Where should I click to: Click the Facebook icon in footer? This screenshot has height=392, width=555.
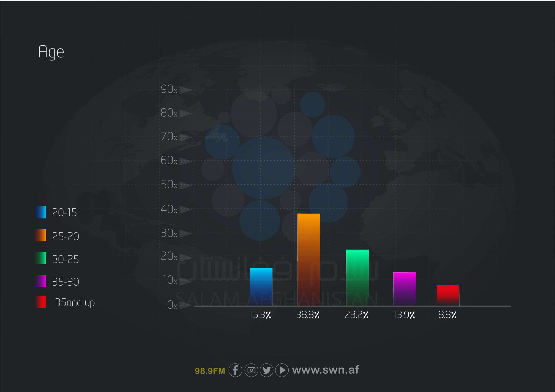pyautogui.click(x=235, y=370)
